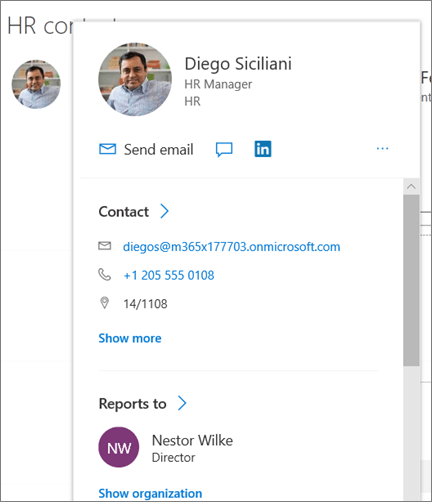
Task: Select the office location 14/1108
Action: click(x=145, y=304)
